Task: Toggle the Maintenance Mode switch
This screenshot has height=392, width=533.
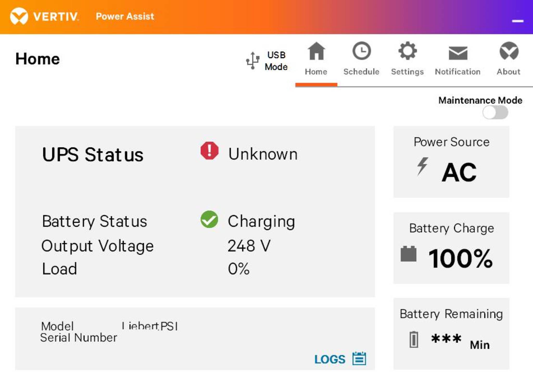Action: [x=495, y=113]
